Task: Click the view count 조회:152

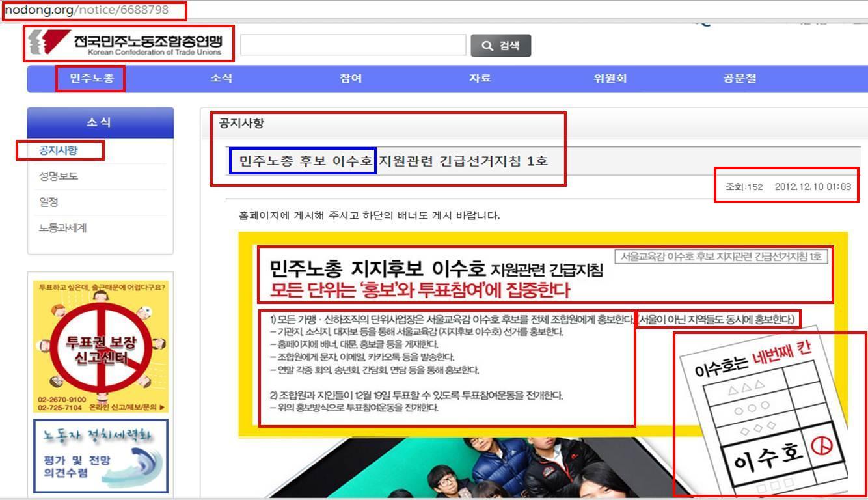Action: click(744, 187)
